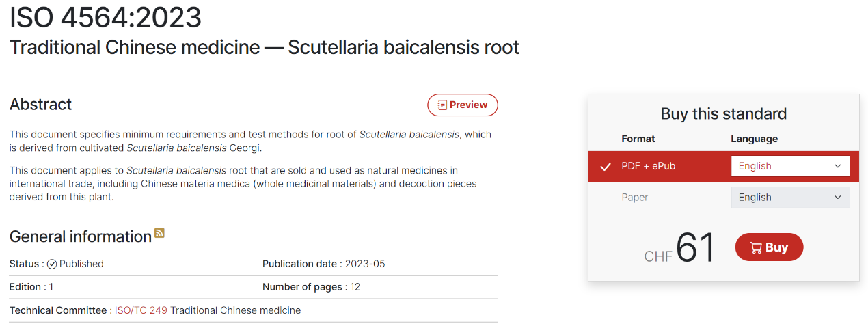The image size is (868, 326).
Task: Click the ISO 4564:2023 title heading
Action: pos(105,18)
